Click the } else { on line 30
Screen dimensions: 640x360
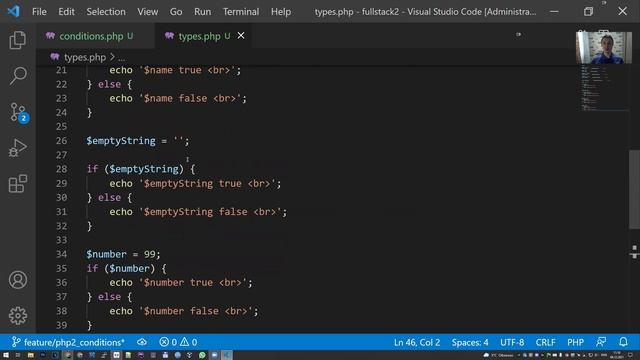[109, 198]
